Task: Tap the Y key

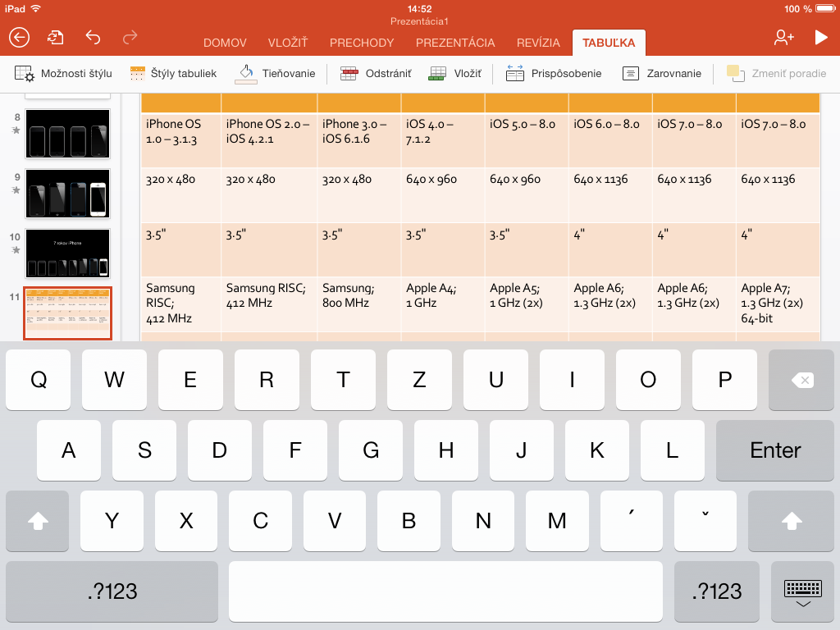Action: point(112,521)
